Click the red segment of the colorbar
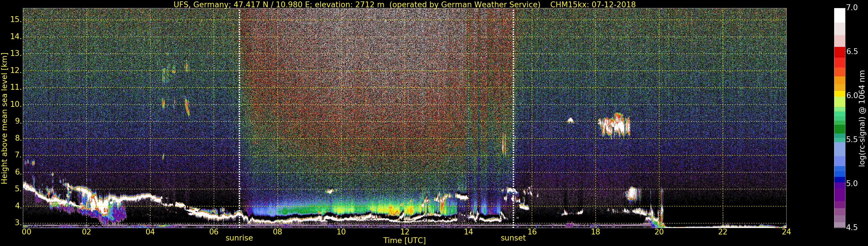This screenshot has width=868, height=246. pyautogui.click(x=839, y=52)
